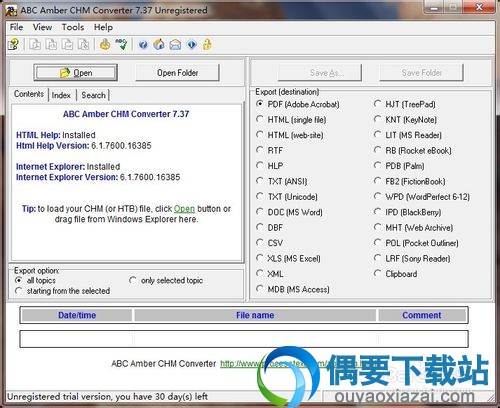Open the View menu
Image resolution: width=500 pixels, height=408 pixels.
[42, 27]
